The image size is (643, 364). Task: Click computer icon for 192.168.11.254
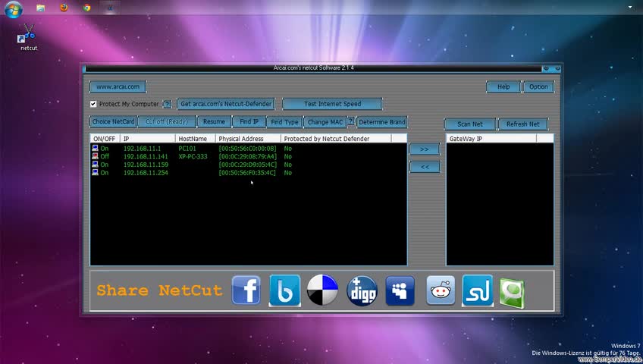tap(95, 173)
